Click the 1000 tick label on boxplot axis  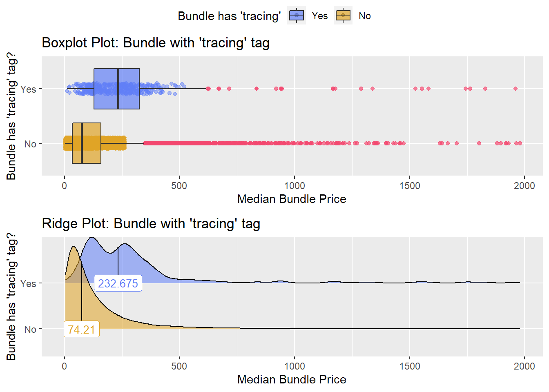tap(295, 186)
